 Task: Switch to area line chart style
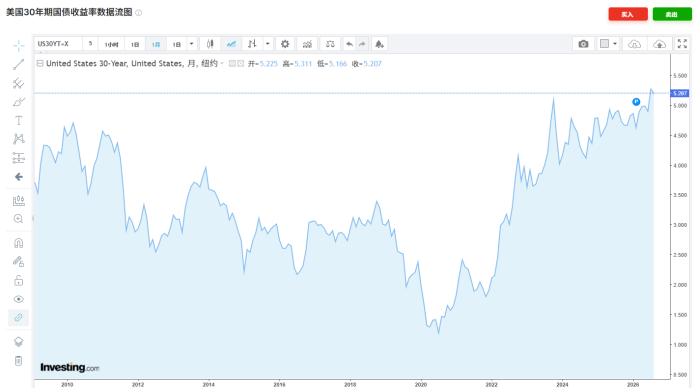pyautogui.click(x=231, y=44)
